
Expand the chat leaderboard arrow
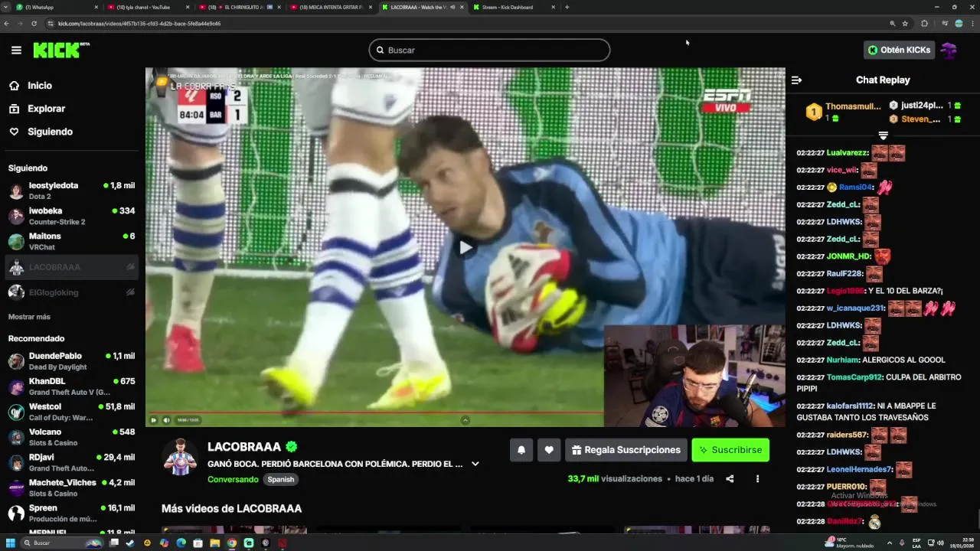pyautogui.click(x=883, y=135)
